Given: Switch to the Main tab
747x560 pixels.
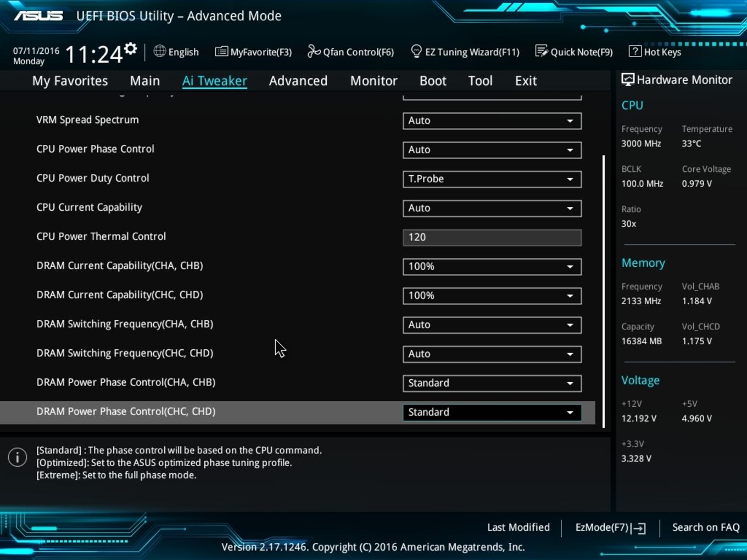Looking at the screenshot, I should click(x=145, y=81).
